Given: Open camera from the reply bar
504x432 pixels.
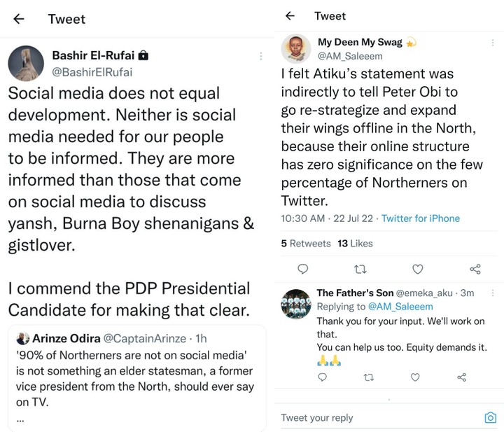Looking at the screenshot, I should tap(490, 418).
